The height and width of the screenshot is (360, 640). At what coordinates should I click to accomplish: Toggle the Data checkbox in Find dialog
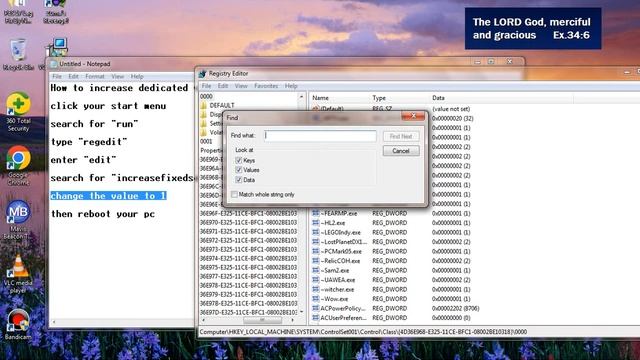(239, 180)
